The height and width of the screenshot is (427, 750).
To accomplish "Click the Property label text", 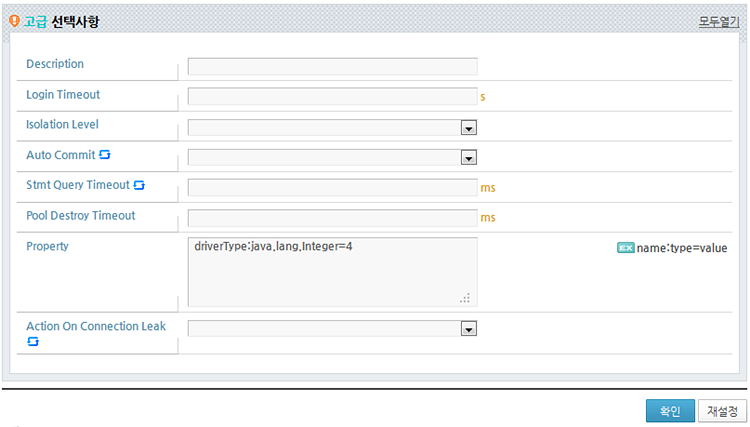I will coord(47,246).
